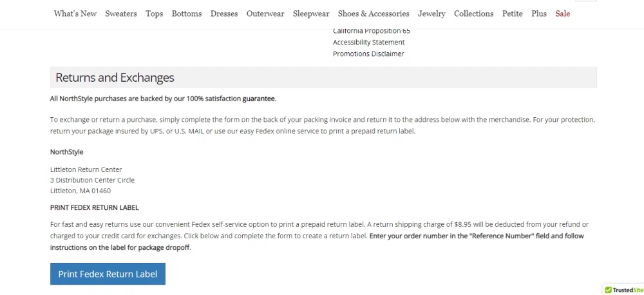Screen dimensions: 644x295
Task: Click the PRINT FEDEX RETURN LABEL heading
Action: pyautogui.click(x=95, y=208)
